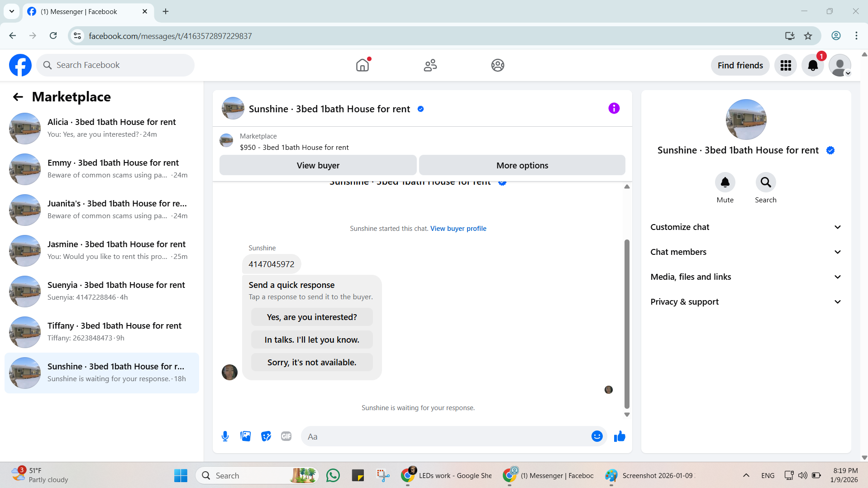Open conversation information purple icon

(x=614, y=108)
